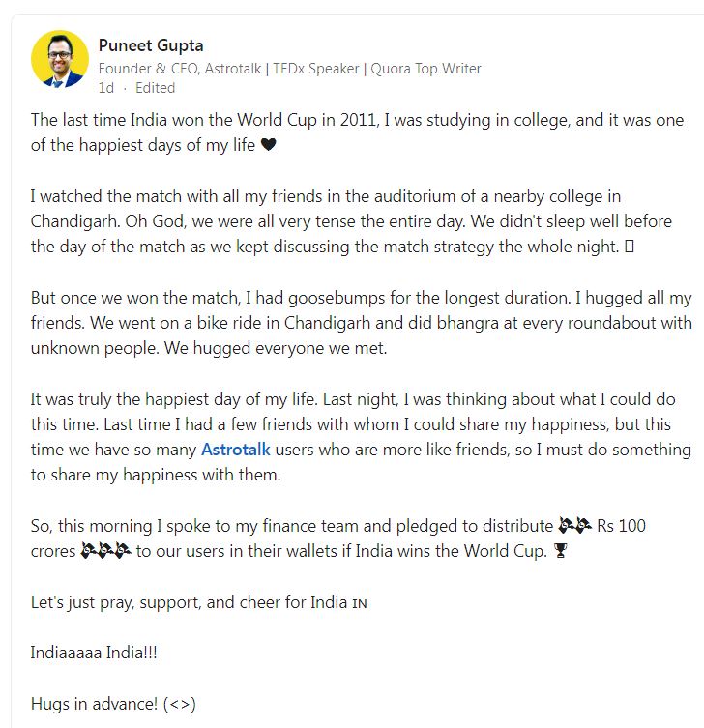The width and height of the screenshot is (704, 728).
Task: Click the word goosebumps in the post
Action: coord(337,298)
